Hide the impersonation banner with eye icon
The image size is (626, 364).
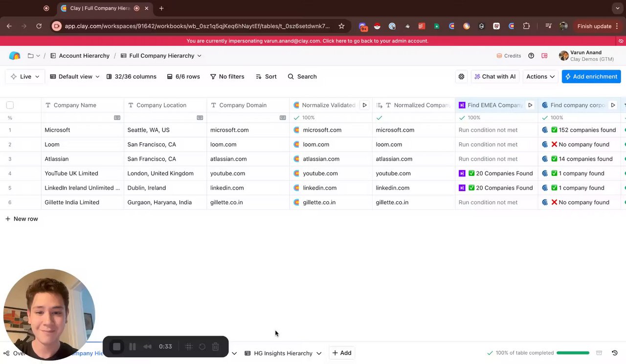[621, 41]
